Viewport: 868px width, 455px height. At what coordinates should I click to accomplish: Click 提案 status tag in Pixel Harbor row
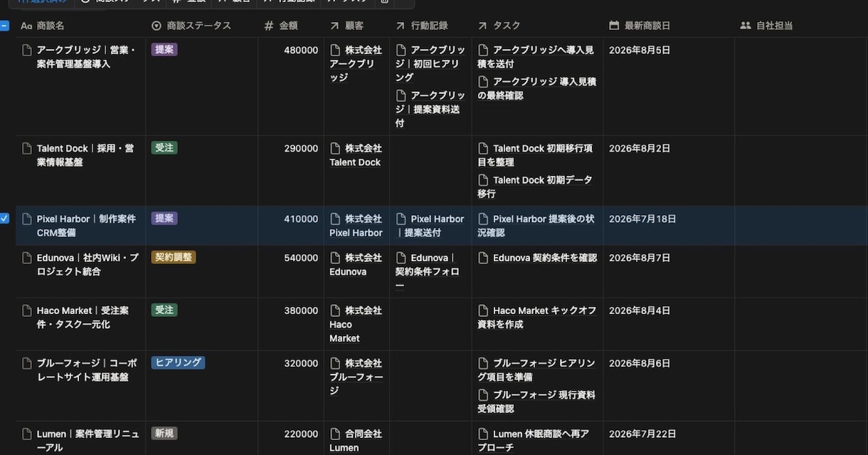click(x=164, y=219)
